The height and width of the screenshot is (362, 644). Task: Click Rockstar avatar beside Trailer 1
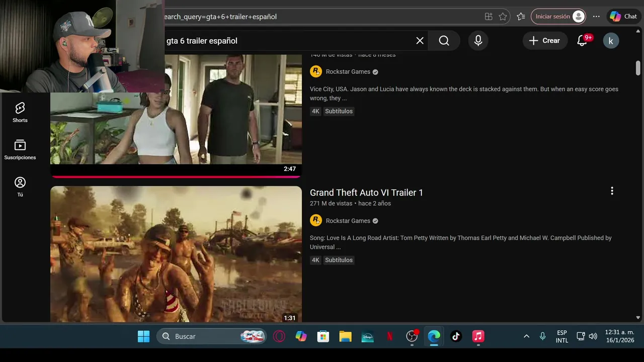[316, 220]
